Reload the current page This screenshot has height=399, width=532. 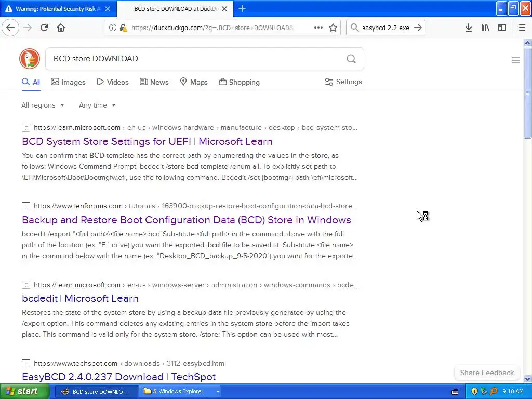point(44,28)
